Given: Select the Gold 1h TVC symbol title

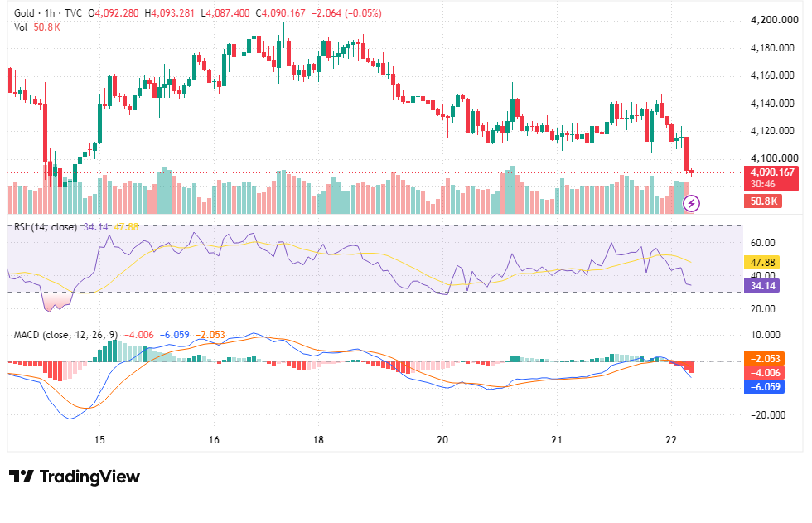Looking at the screenshot, I should point(48,13).
